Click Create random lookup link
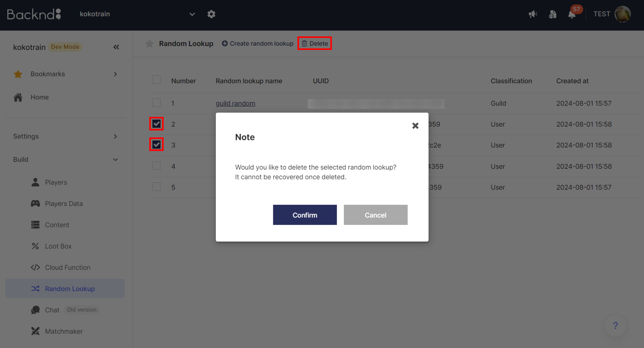 pyautogui.click(x=261, y=44)
